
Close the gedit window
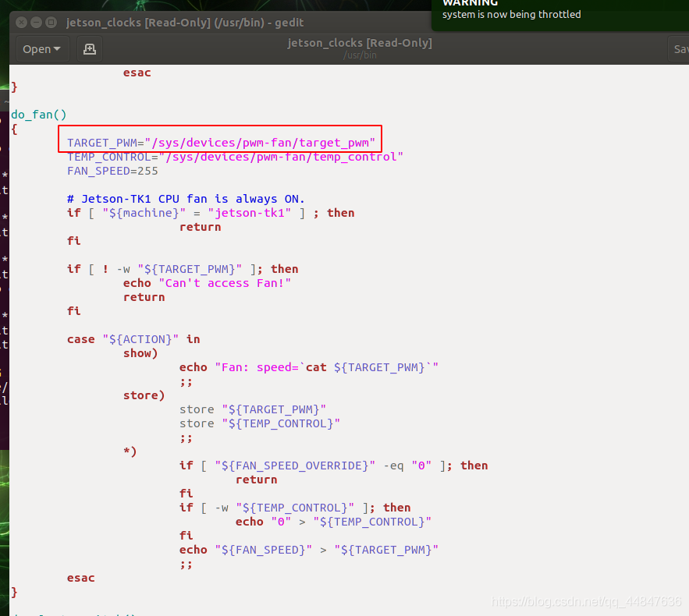[20, 23]
